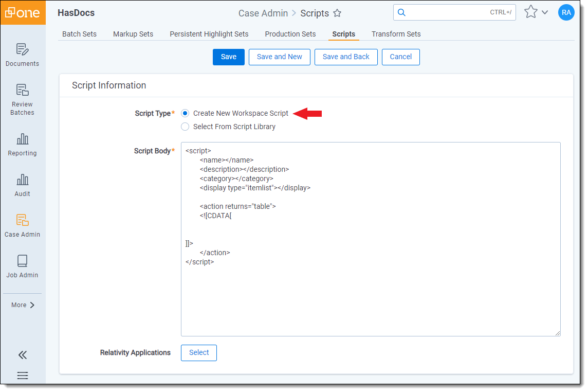Image resolution: width=588 pixels, height=392 pixels.
Task: Open the Audit sidebar icon
Action: coord(22,180)
